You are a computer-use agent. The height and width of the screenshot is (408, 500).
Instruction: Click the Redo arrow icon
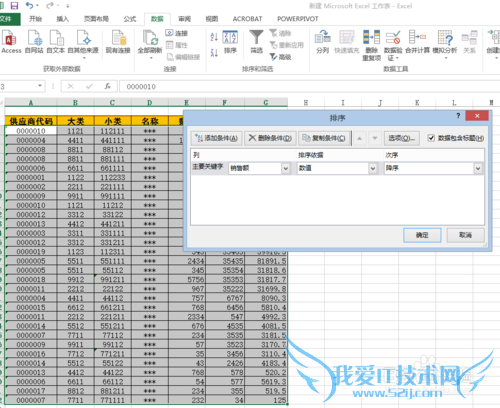click(x=50, y=5)
